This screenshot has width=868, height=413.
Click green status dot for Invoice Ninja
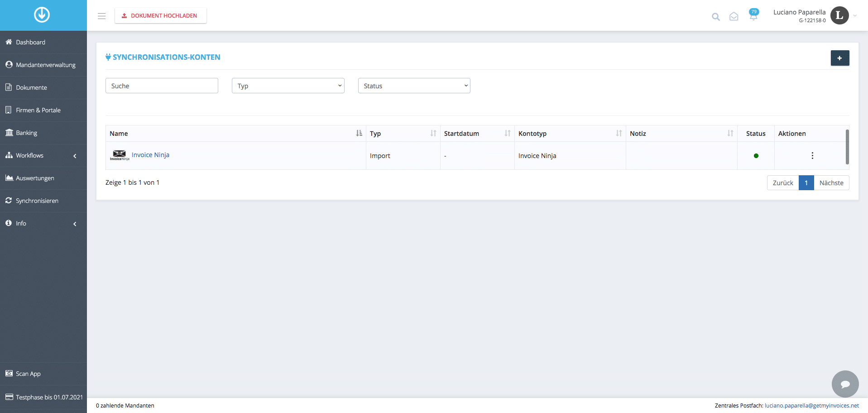pos(756,156)
